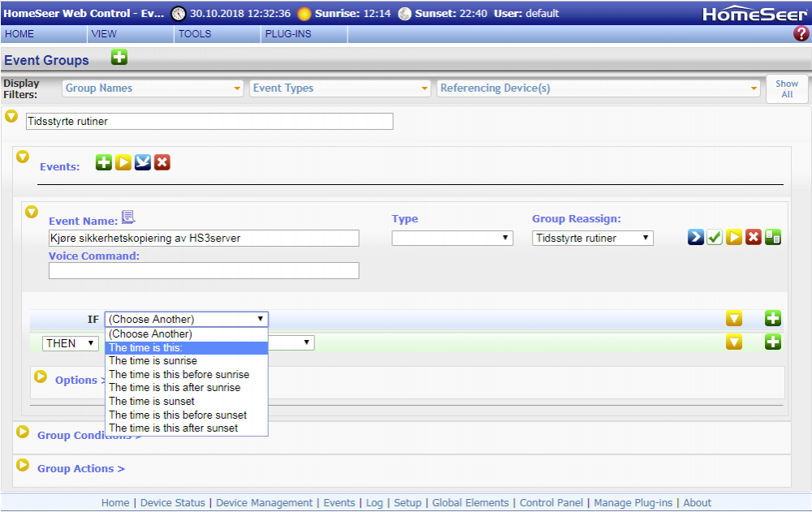Image resolution: width=812 pixels, height=512 pixels.
Task: Open the Group Reassign dropdown
Action: point(594,238)
